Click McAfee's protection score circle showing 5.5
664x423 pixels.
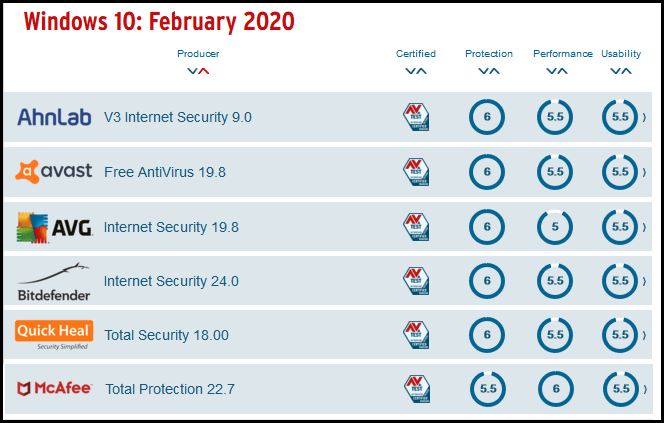488,389
